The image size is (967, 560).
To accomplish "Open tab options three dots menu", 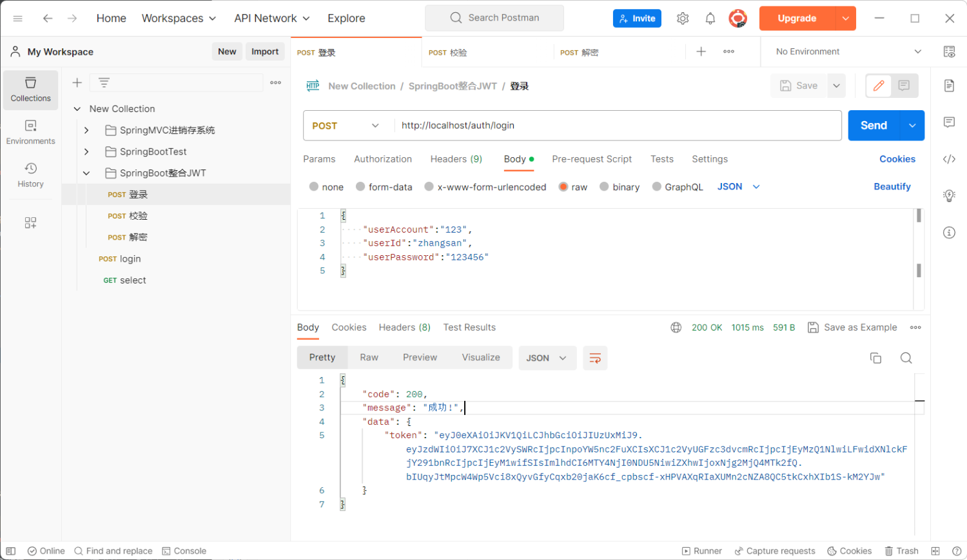I will tap(729, 52).
